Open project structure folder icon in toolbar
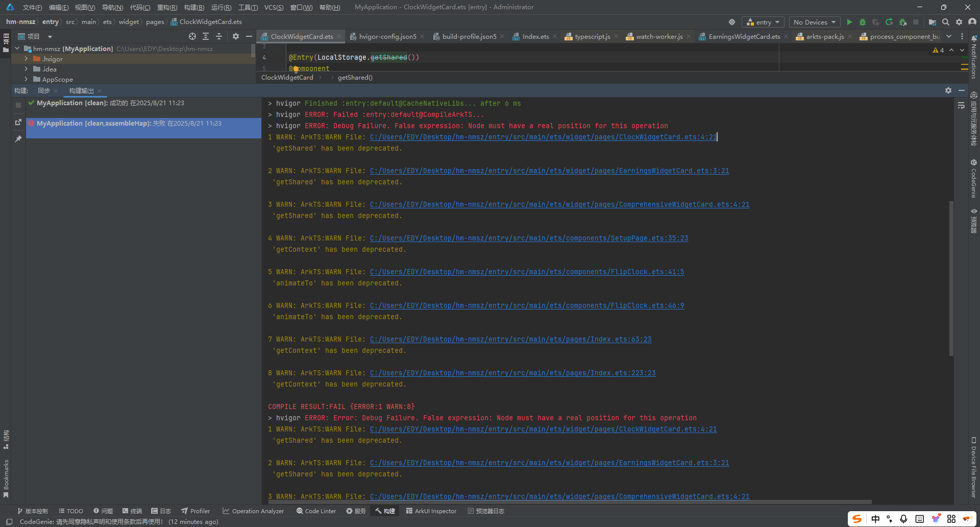The width and height of the screenshot is (980, 527). [x=933, y=22]
